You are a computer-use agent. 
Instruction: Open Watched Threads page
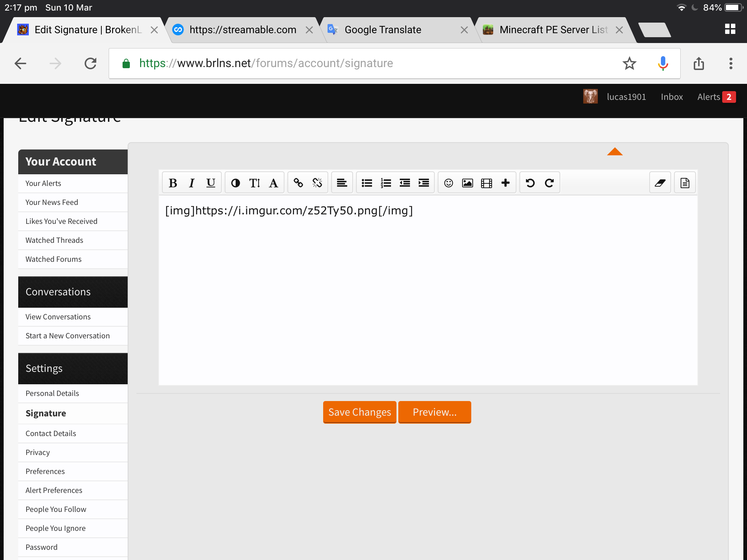click(73, 240)
